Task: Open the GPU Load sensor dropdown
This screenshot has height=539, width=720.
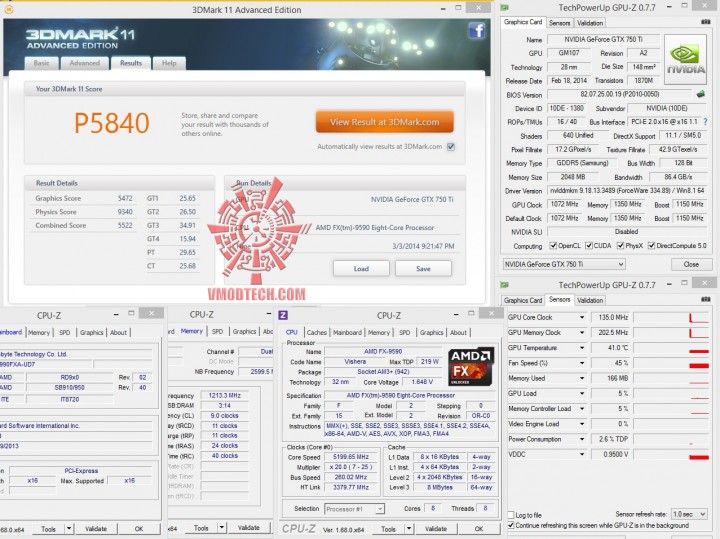Action: point(582,393)
